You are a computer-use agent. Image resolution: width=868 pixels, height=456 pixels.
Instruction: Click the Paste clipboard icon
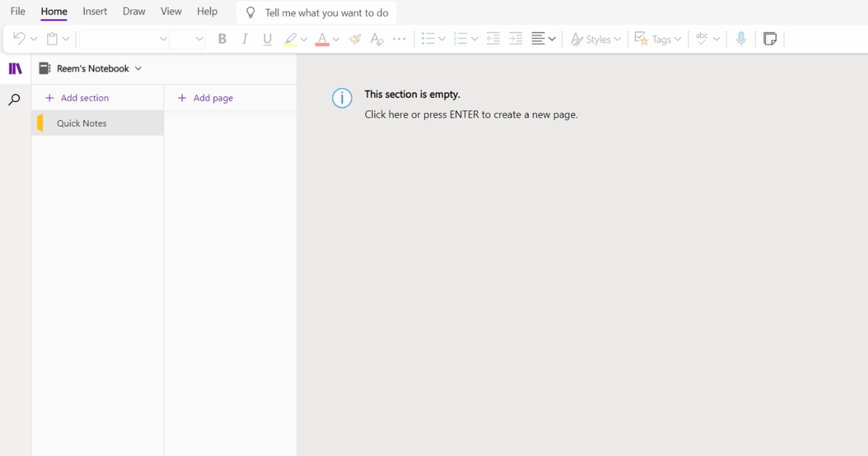(x=52, y=38)
